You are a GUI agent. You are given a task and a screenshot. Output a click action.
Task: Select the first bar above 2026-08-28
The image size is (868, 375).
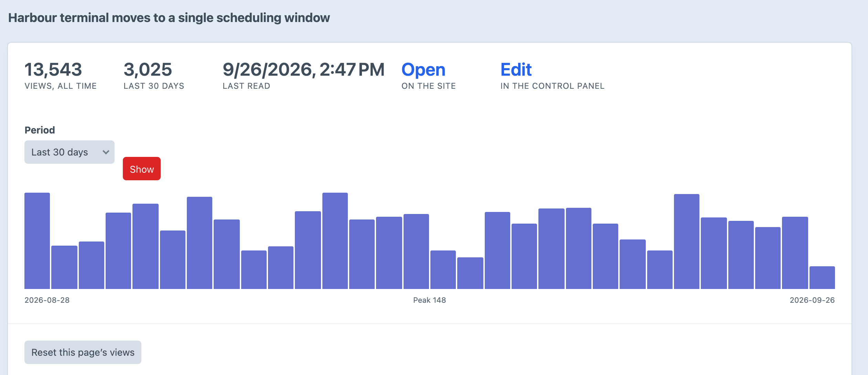click(37, 241)
